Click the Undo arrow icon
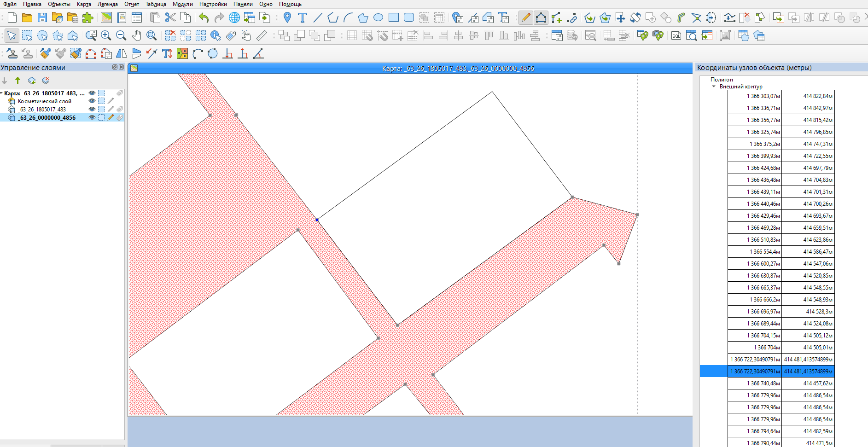The height and width of the screenshot is (447, 868). 204,18
